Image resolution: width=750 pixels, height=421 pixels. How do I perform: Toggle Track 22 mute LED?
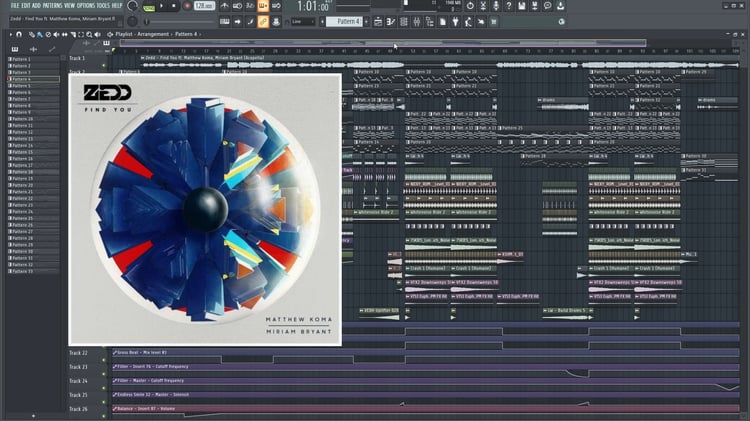coord(104,360)
